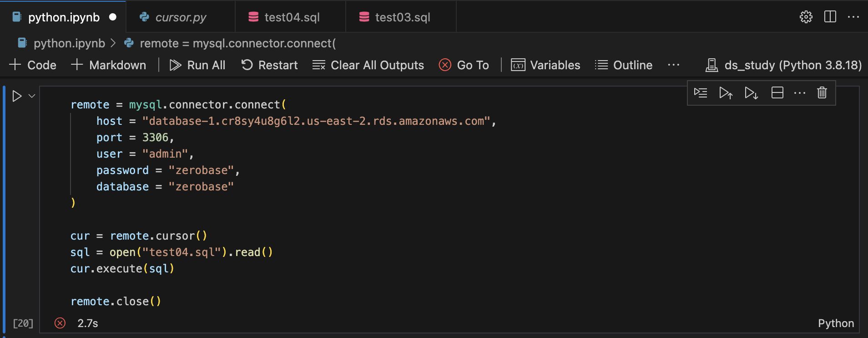Open editor More Actions menu at top right
The image size is (868, 338).
(853, 17)
